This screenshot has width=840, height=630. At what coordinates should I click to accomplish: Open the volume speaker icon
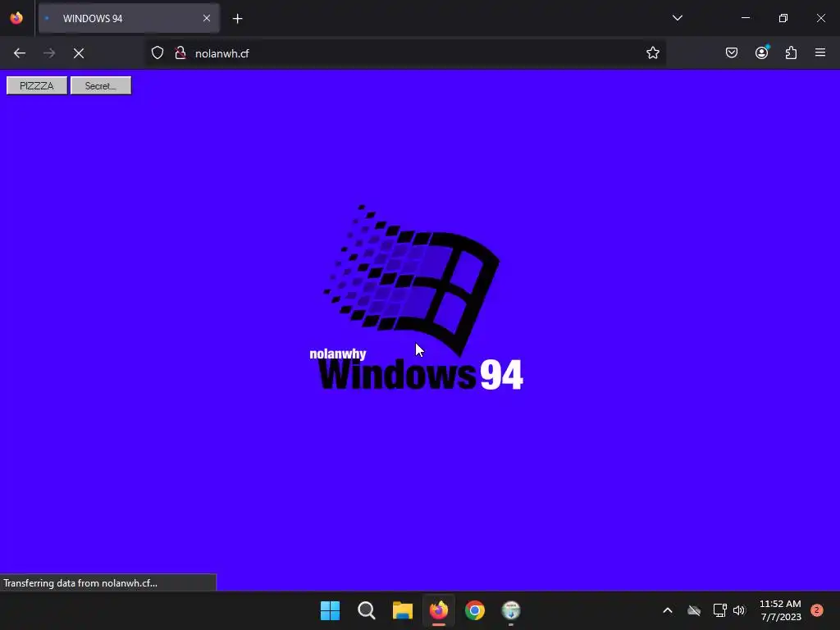point(739,610)
